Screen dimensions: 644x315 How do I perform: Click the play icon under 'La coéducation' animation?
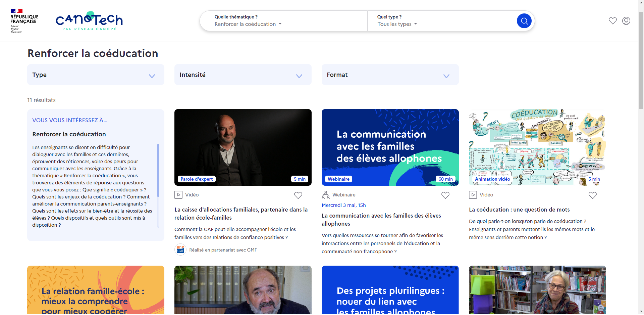click(x=473, y=195)
